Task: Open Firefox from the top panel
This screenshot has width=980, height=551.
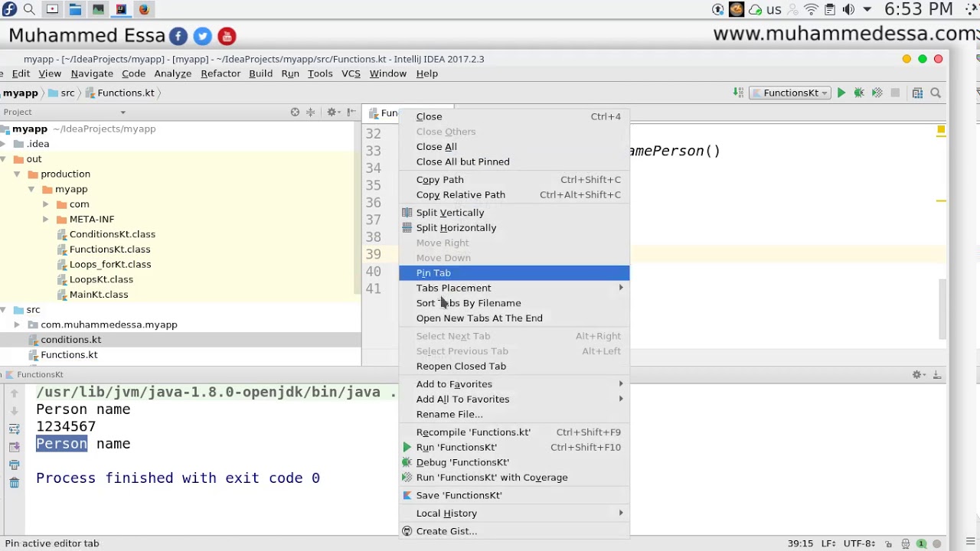Action: [x=144, y=9]
